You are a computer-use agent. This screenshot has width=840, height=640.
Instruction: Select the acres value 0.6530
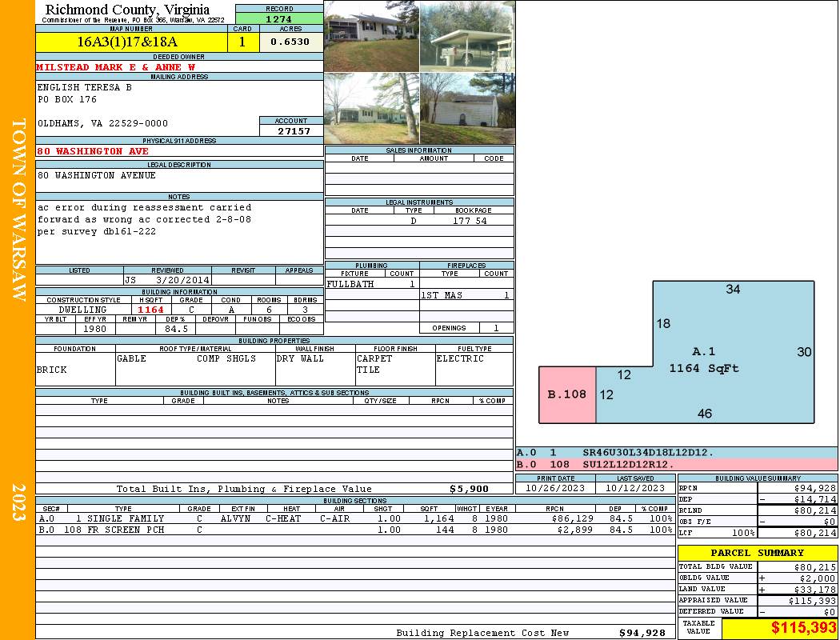point(290,42)
